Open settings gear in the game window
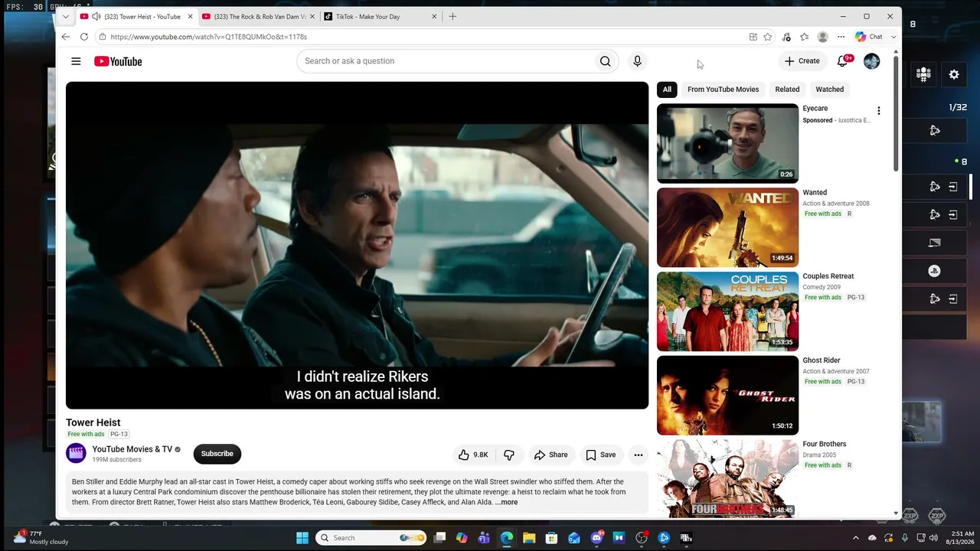Image resolution: width=980 pixels, height=551 pixels. click(954, 74)
